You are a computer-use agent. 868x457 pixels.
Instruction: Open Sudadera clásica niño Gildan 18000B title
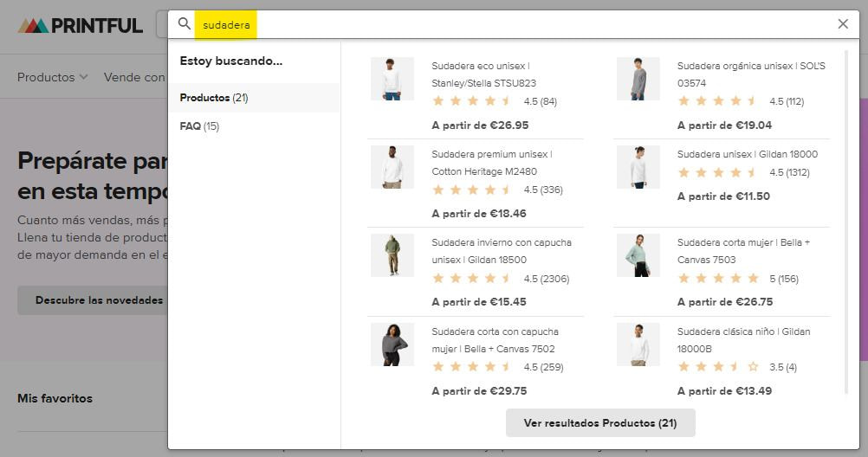coord(743,339)
